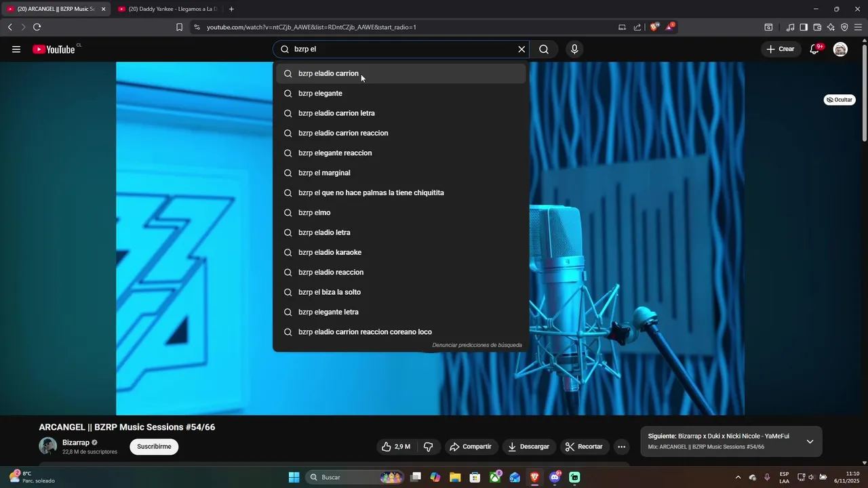Open Brave Wallet icon
The width and height of the screenshot is (868, 488).
click(x=817, y=27)
